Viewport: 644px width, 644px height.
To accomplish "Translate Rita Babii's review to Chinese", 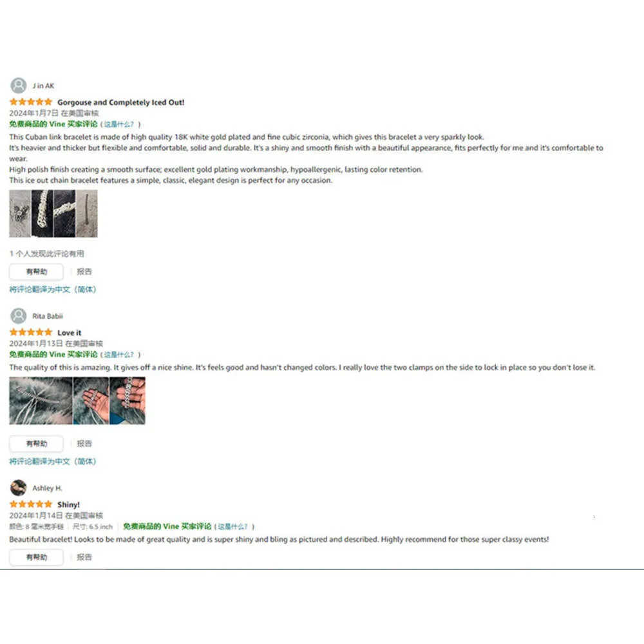I will (x=53, y=462).
